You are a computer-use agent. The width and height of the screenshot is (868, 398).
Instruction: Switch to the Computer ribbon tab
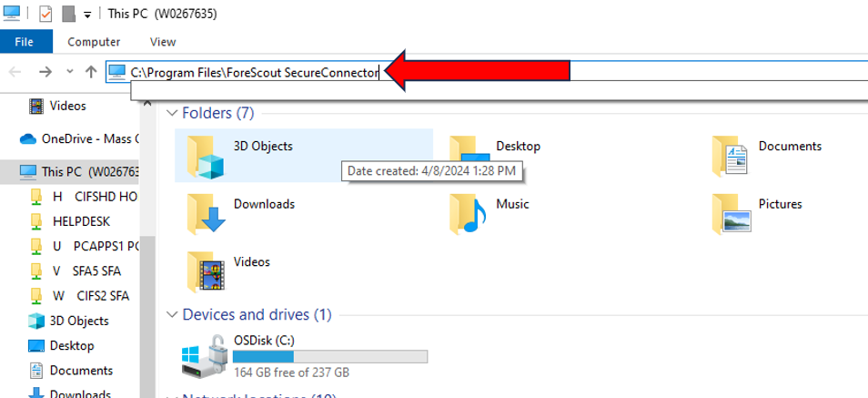tap(94, 42)
